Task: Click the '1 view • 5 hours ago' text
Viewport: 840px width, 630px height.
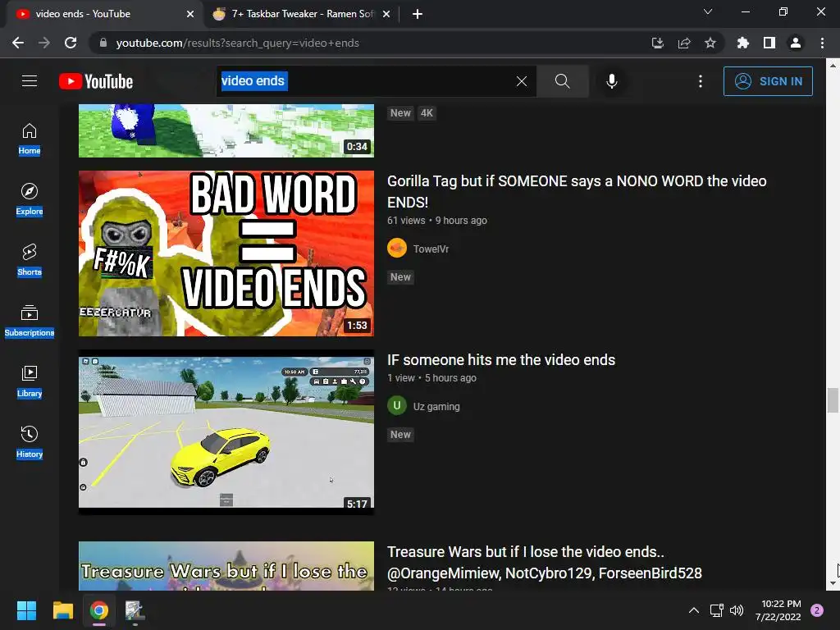Action: (x=431, y=377)
